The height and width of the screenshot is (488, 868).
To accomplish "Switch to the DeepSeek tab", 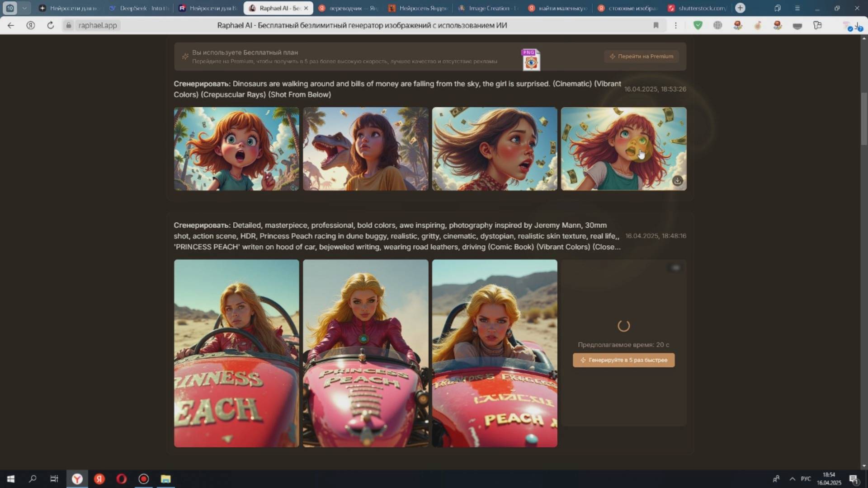I will (139, 8).
